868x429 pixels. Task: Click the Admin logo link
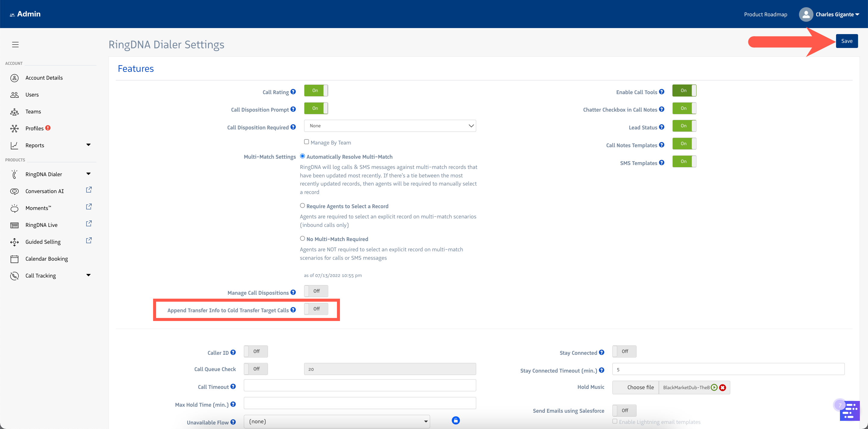pyautogui.click(x=25, y=14)
